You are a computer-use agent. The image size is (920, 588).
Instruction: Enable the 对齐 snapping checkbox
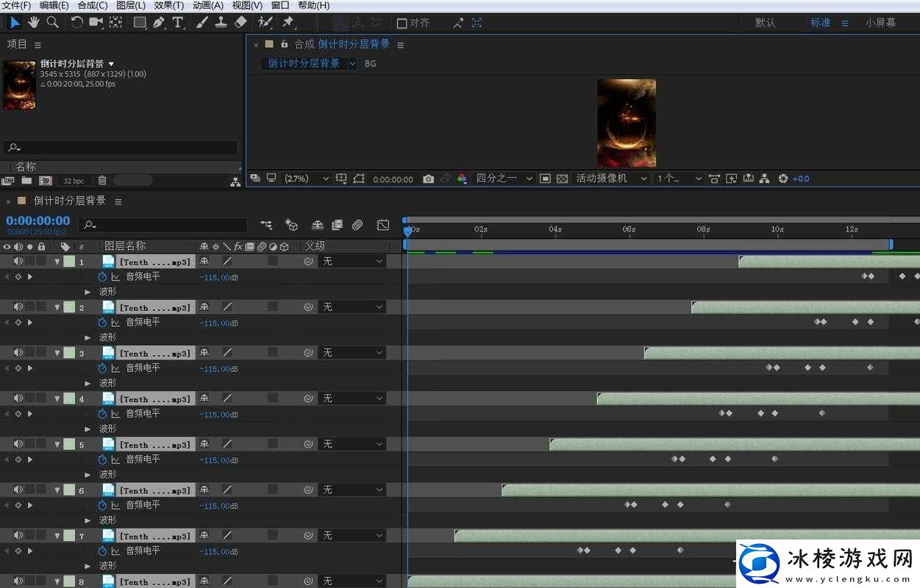click(402, 23)
